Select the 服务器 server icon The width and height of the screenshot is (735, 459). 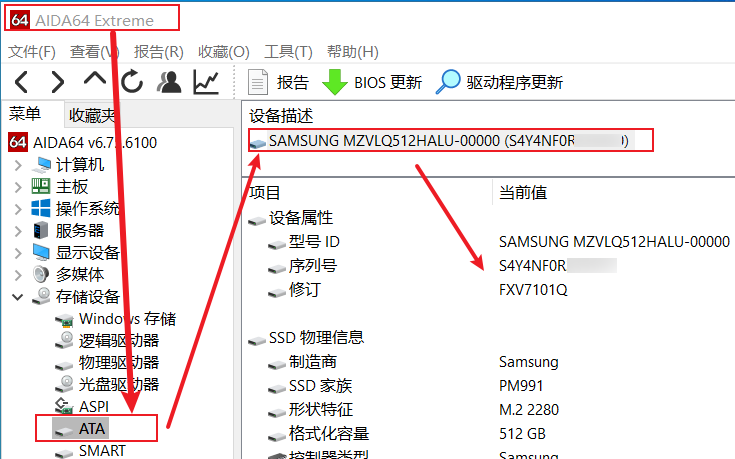pos(41,230)
